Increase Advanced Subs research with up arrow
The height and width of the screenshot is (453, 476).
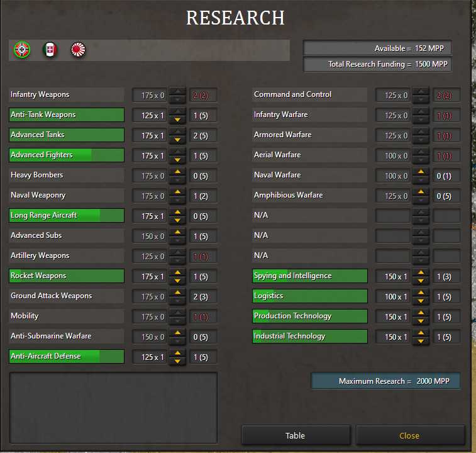pos(177,232)
